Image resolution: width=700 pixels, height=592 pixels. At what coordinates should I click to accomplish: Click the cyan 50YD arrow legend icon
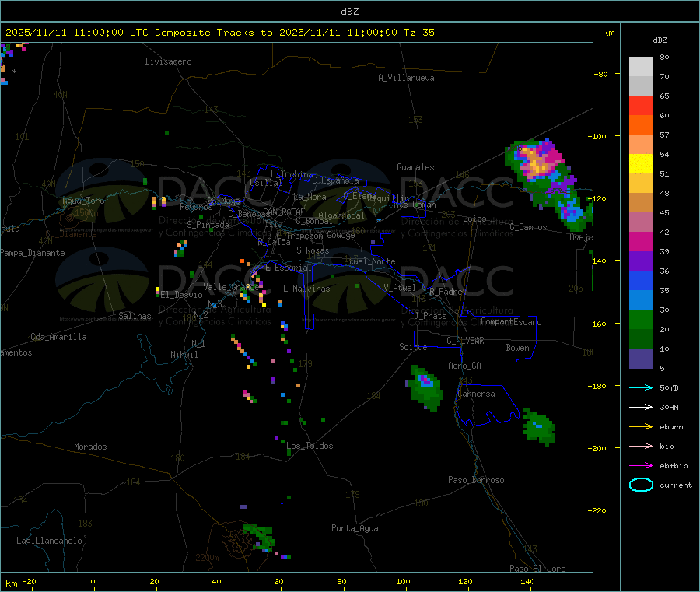pos(641,387)
